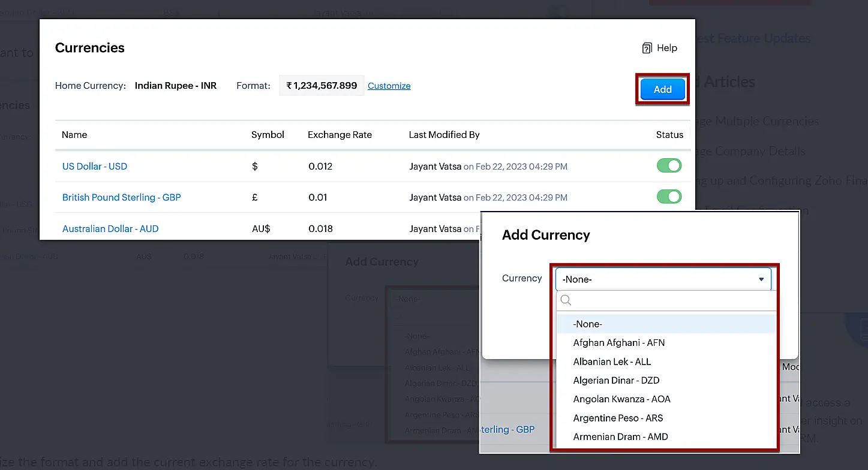Select Argentine Peso - ARS from the list
Viewport: 868px width, 470px height.
(x=618, y=418)
